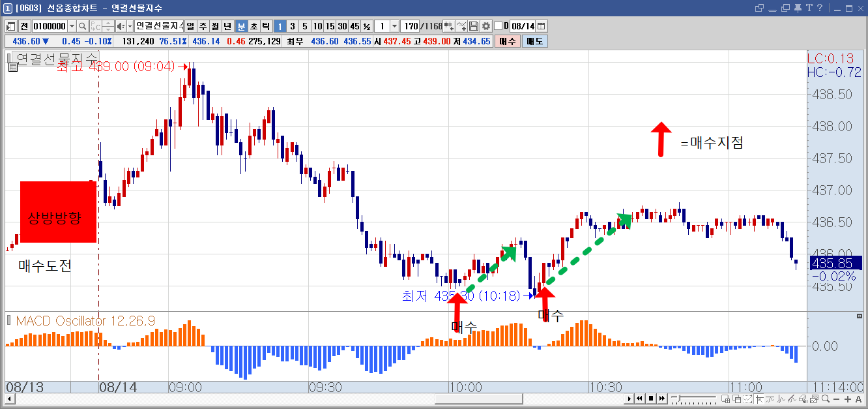
Task: Click the add line overlay icon
Action: [x=461, y=26]
